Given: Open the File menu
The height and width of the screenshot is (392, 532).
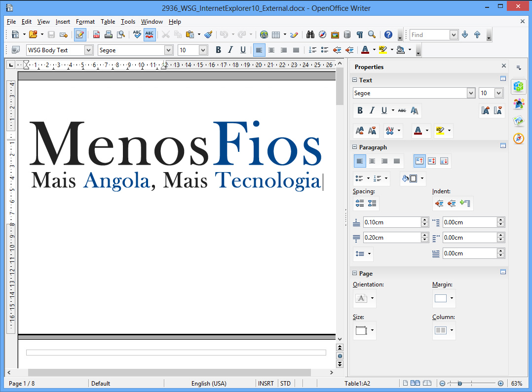Looking at the screenshot, I should coord(11,22).
